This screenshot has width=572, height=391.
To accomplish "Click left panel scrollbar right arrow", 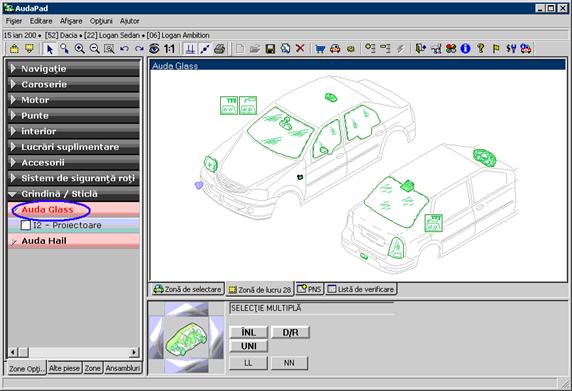I will point(134,352).
